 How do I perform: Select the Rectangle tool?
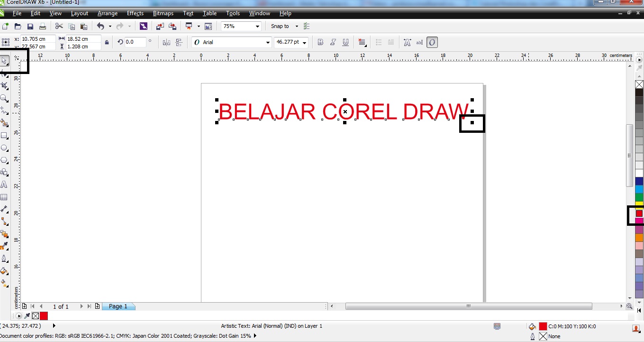coord(4,135)
